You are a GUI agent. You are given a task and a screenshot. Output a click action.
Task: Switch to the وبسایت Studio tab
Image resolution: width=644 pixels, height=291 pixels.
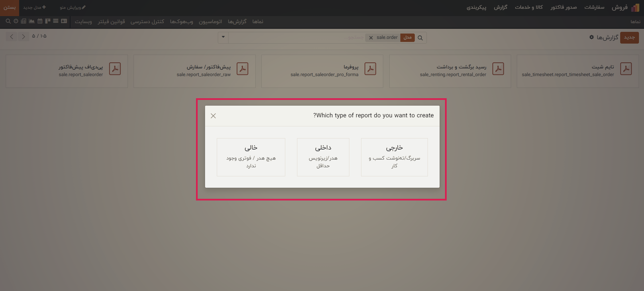point(83,21)
